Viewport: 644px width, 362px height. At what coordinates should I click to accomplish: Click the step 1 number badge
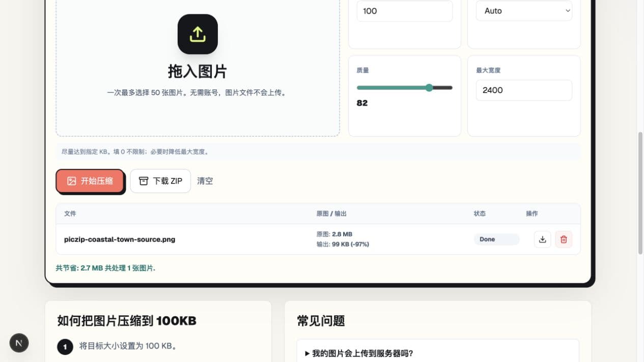65,347
